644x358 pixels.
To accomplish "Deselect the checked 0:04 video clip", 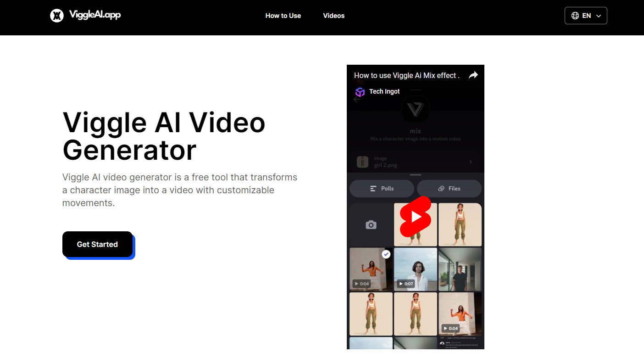I will tap(386, 254).
